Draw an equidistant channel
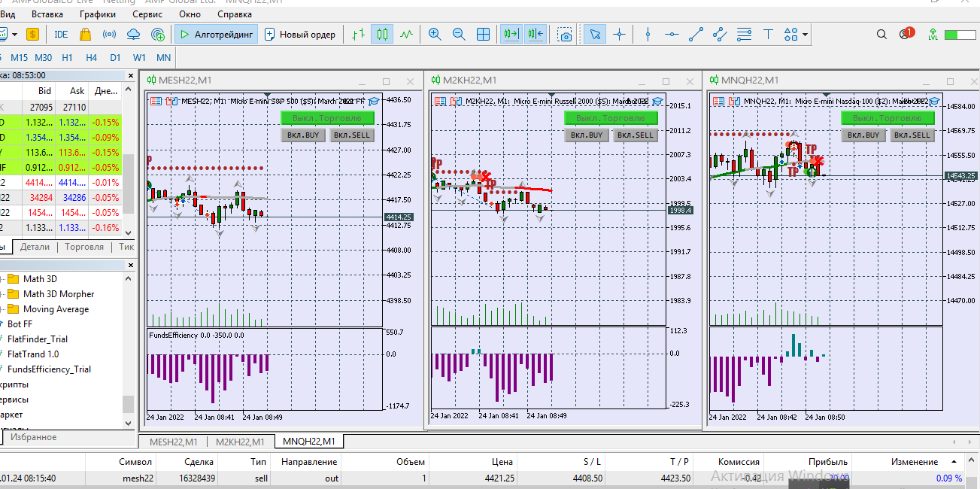The width and height of the screenshot is (980, 489). (721, 34)
